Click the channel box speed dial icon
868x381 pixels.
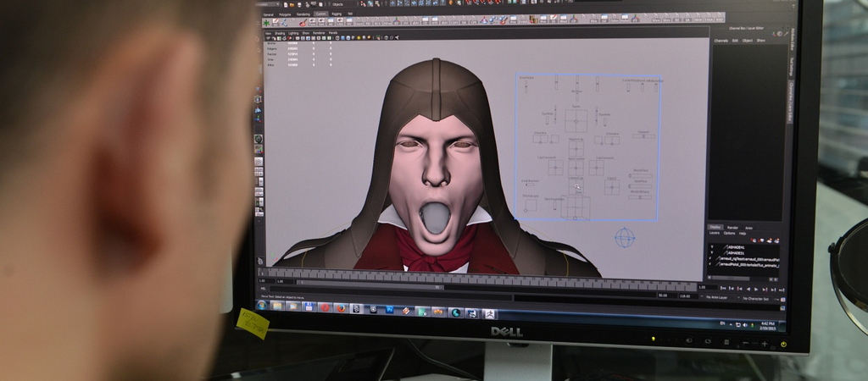click(780, 34)
